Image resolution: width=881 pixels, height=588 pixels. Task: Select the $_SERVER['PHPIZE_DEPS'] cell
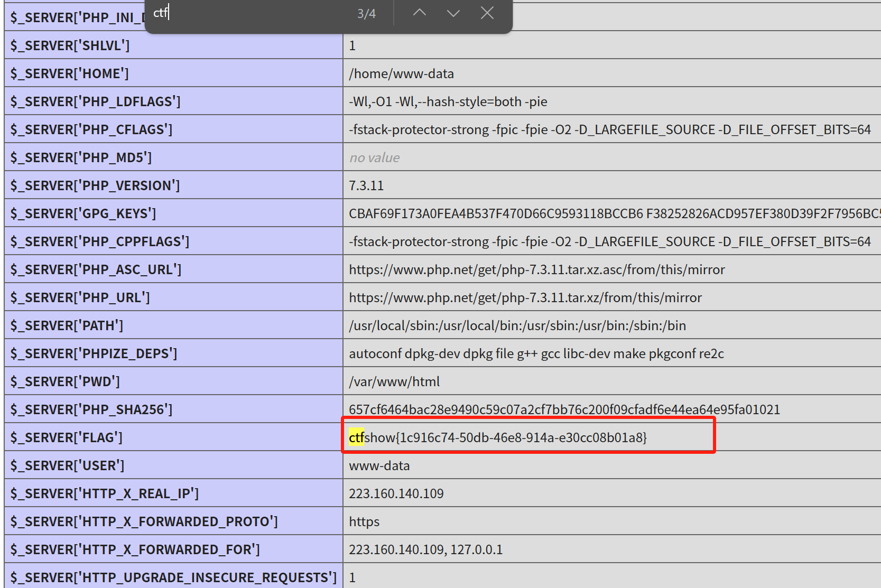pyautogui.click(x=174, y=353)
